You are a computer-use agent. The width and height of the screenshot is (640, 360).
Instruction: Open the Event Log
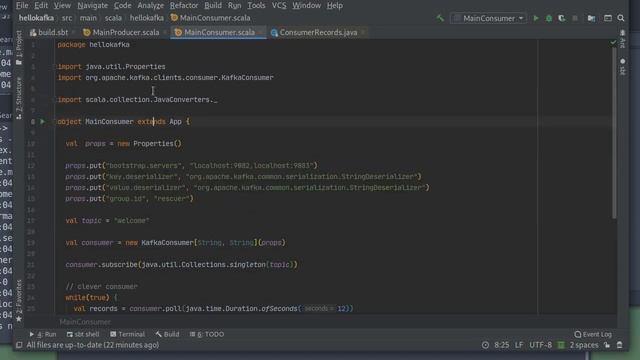(x=593, y=334)
